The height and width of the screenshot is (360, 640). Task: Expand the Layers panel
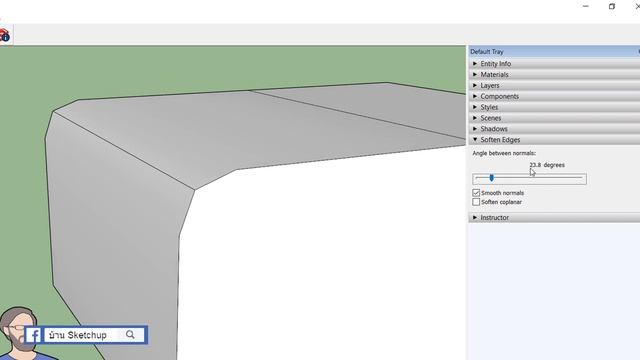(554, 85)
